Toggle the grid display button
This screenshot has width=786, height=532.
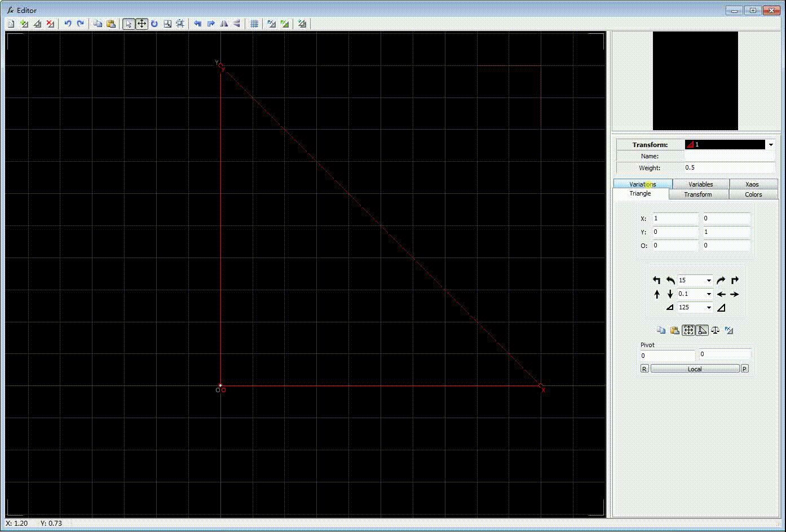pyautogui.click(x=254, y=24)
